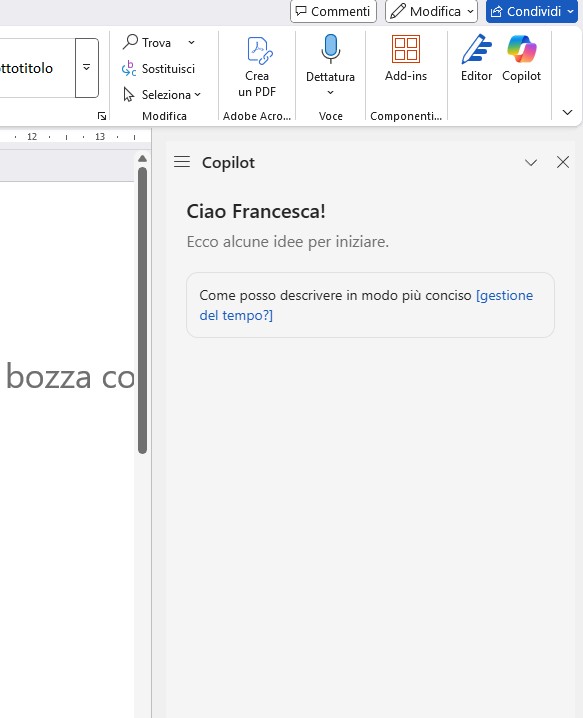Open the Copilot ribbon icon
The width and height of the screenshot is (583, 718).
pos(521,58)
